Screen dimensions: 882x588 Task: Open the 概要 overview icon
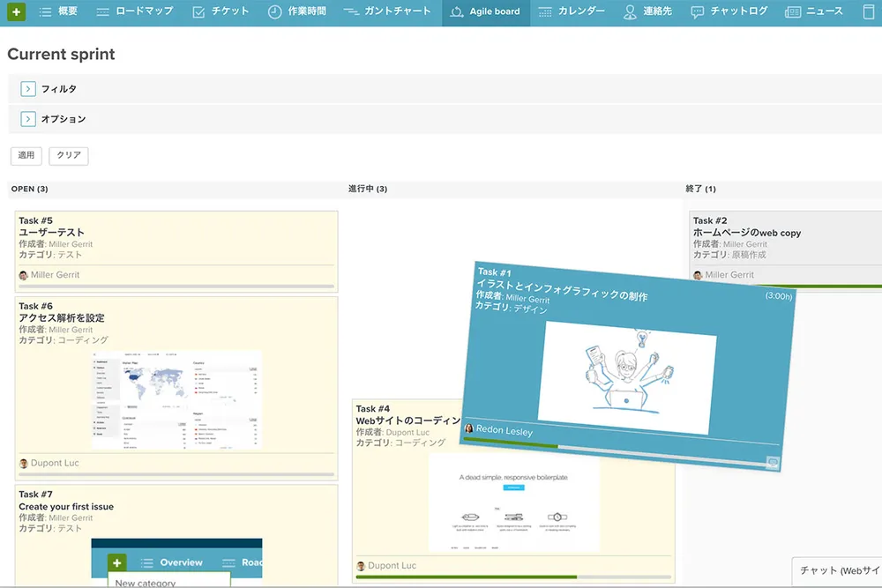click(47, 12)
